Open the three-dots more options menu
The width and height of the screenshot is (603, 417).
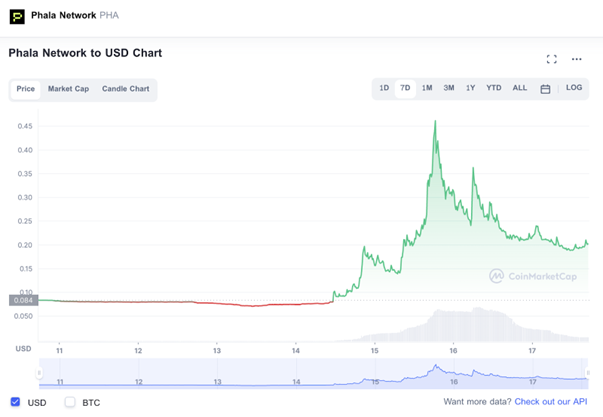tap(576, 59)
